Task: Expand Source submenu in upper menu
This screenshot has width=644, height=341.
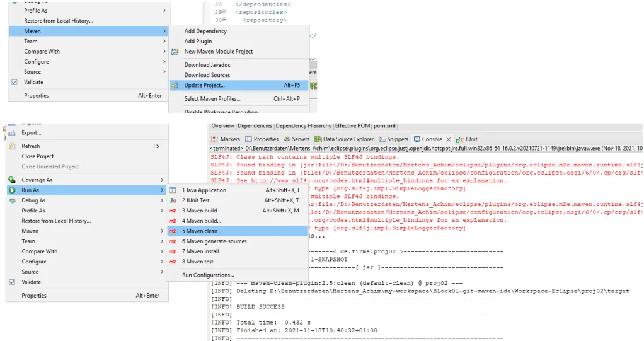Action: click(164, 72)
